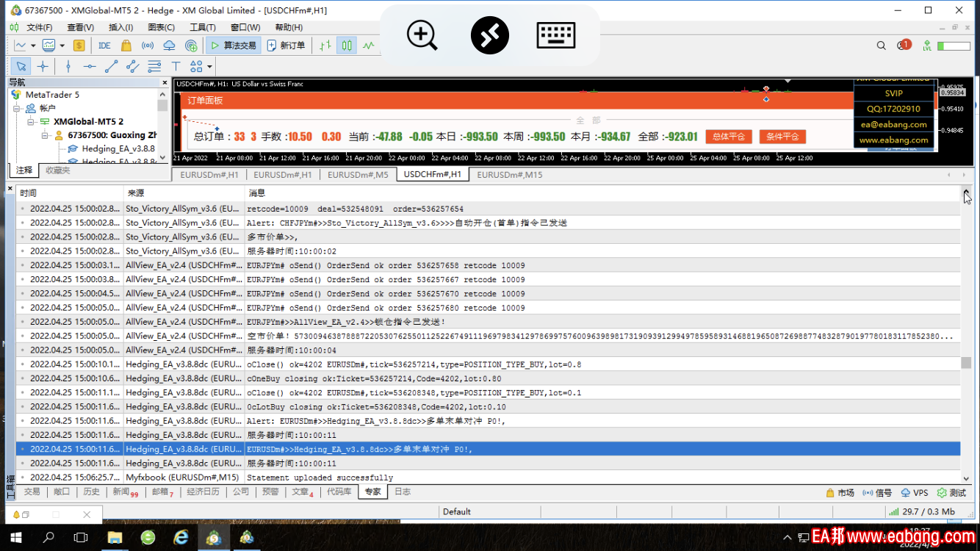This screenshot has width=980, height=551.
Task: Select the vertical line drawing tool
Action: (68, 66)
